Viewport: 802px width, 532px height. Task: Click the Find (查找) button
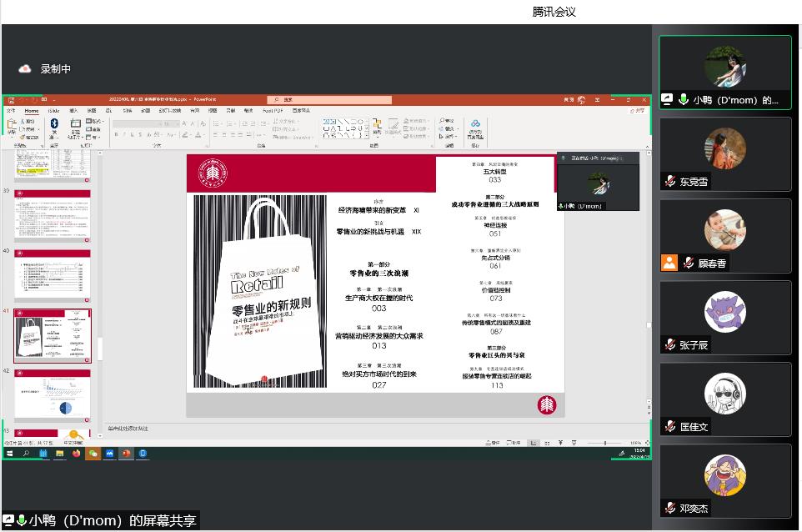pyautogui.click(x=449, y=122)
